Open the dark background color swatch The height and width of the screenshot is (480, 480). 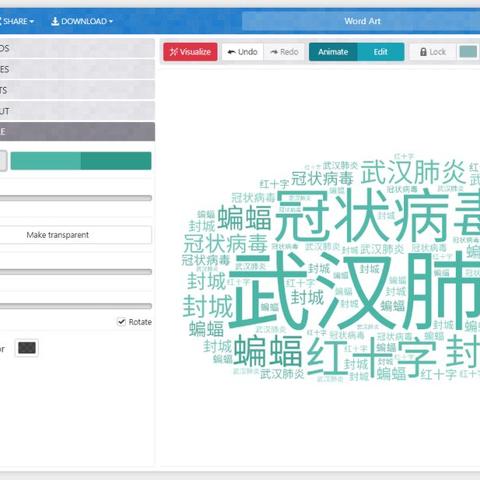coord(27,348)
